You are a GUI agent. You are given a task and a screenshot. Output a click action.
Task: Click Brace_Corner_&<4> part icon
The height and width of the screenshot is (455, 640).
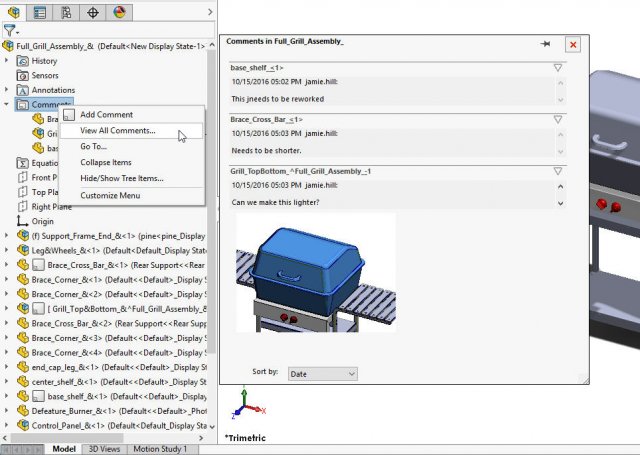click(x=22, y=353)
